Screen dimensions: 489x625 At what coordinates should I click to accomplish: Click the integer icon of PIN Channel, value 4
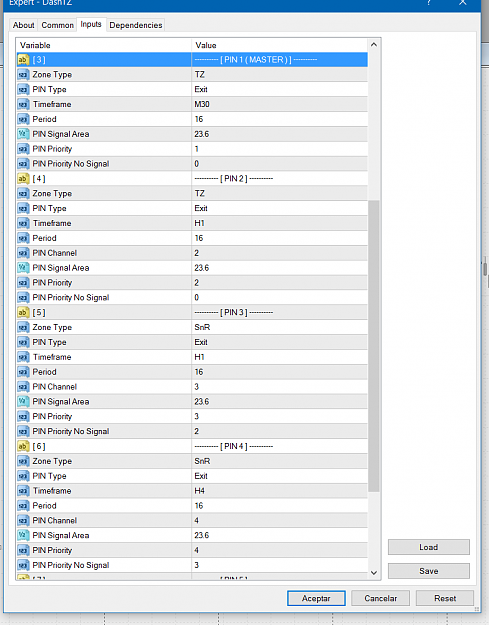[x=23, y=521]
